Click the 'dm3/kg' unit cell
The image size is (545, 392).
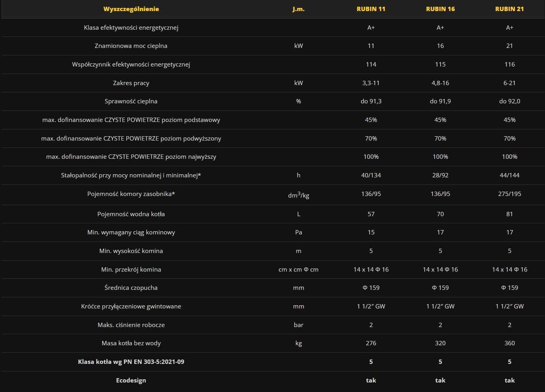(x=298, y=195)
